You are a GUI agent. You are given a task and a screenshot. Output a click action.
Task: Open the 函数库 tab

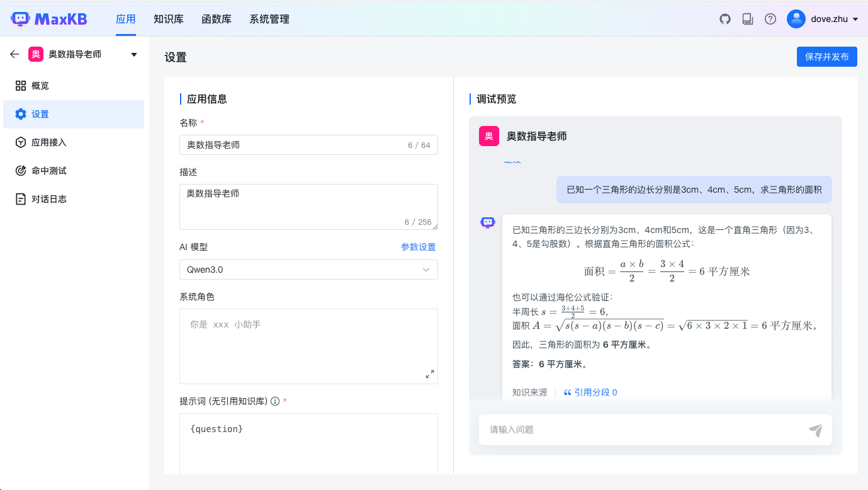217,19
